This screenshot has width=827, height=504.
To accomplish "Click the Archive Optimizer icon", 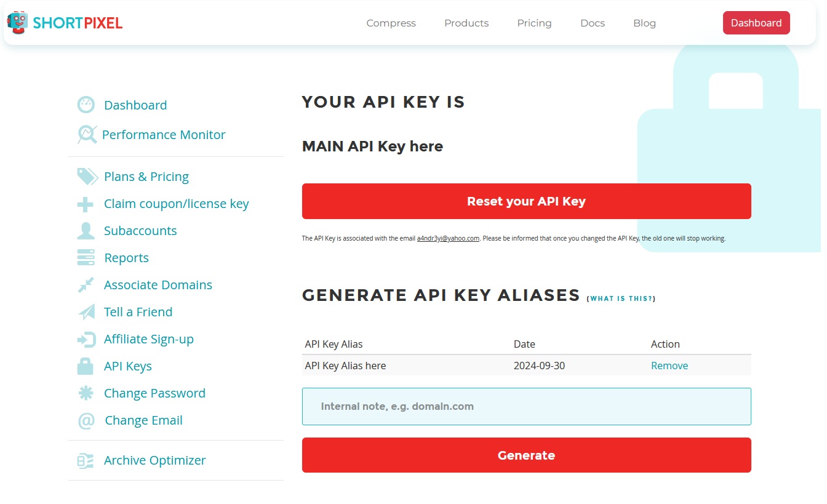I will click(86, 460).
